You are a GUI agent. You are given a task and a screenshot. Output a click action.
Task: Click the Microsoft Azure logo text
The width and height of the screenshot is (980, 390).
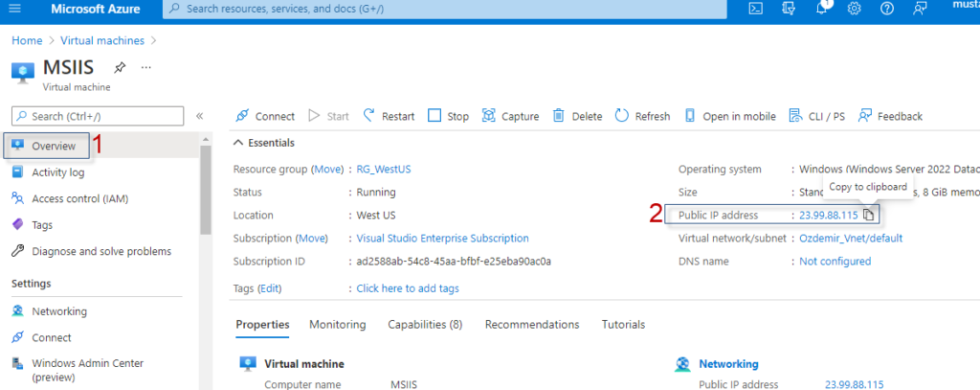point(96,9)
